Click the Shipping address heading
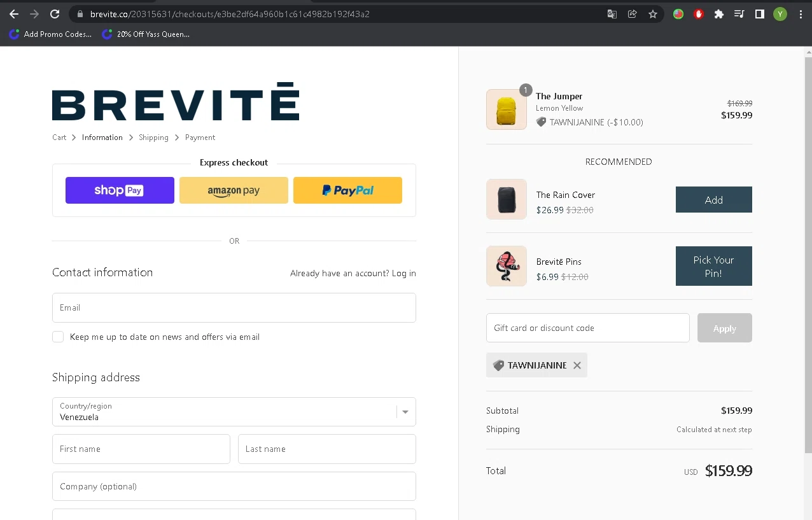Image resolution: width=812 pixels, height=520 pixels. [96, 377]
